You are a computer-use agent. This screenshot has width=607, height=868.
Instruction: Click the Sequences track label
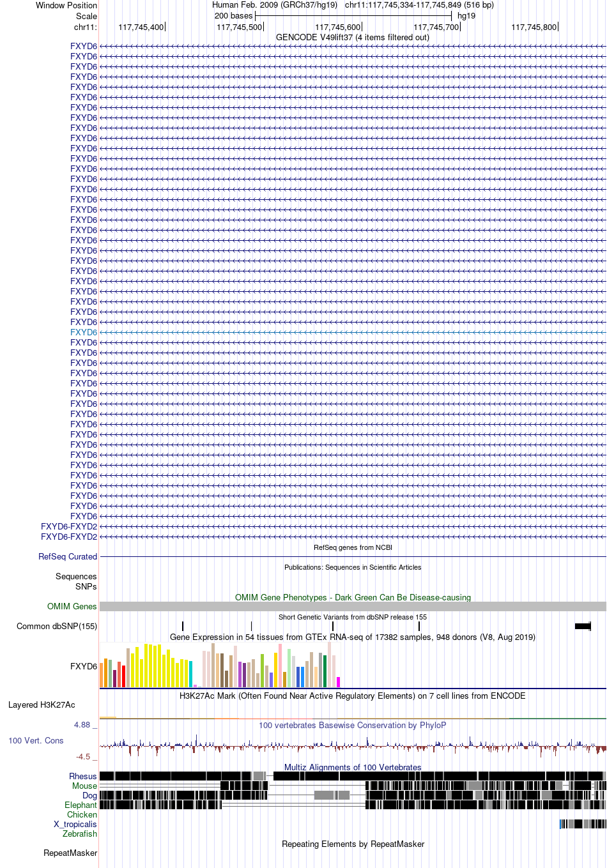(76, 577)
